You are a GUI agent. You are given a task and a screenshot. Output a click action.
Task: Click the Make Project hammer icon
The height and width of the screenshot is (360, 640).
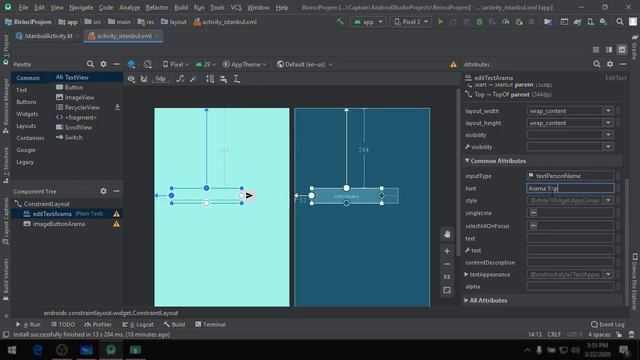coord(340,22)
